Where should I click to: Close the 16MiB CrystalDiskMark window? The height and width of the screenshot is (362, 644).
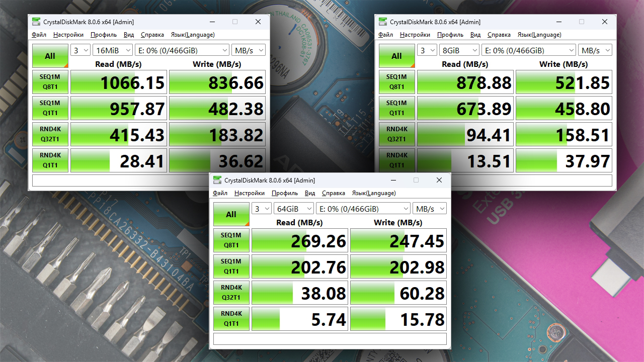(x=258, y=22)
